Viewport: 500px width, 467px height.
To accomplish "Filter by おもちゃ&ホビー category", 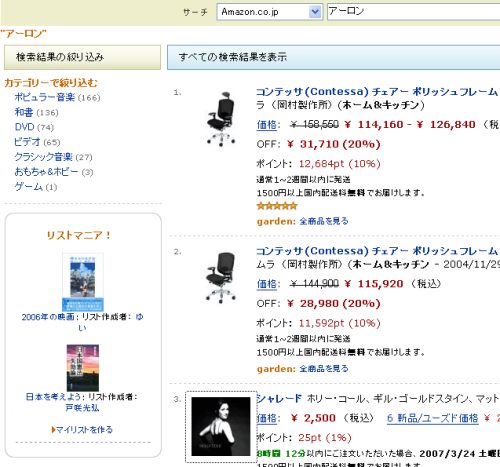I will [46, 172].
